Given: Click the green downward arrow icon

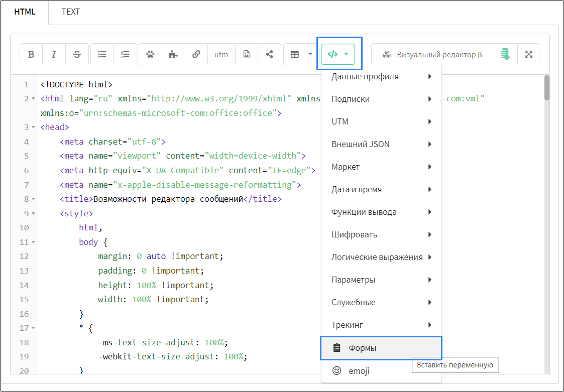Looking at the screenshot, I should pos(505,54).
